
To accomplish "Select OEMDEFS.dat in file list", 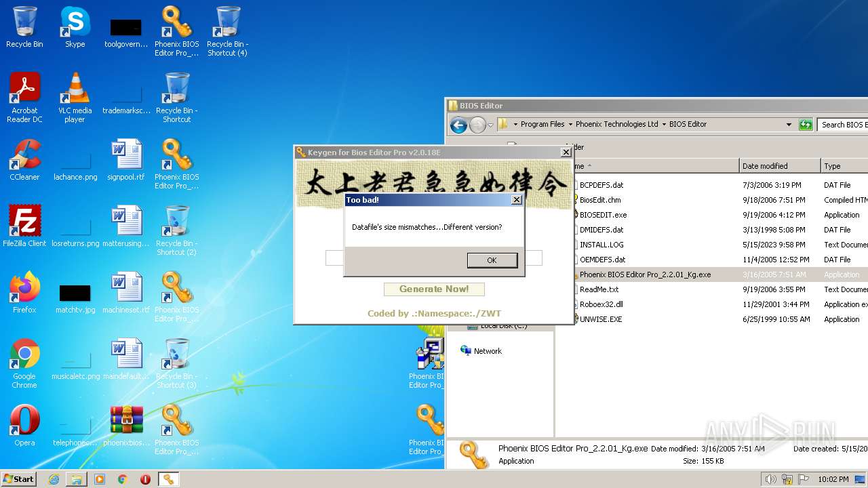I will (x=602, y=260).
